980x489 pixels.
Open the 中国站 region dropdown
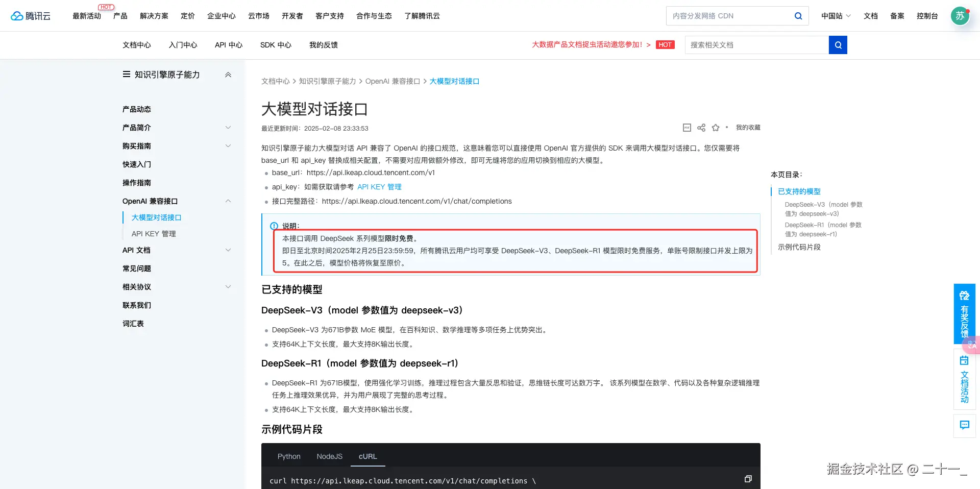(836, 16)
